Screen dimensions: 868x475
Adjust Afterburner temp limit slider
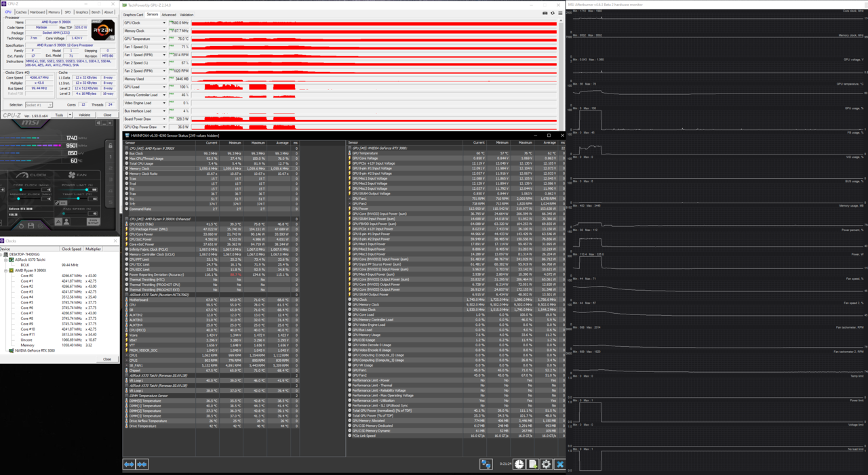click(x=73, y=199)
